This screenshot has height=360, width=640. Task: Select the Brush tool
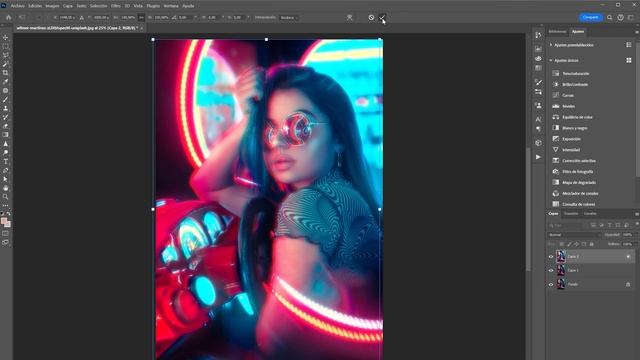point(5,100)
